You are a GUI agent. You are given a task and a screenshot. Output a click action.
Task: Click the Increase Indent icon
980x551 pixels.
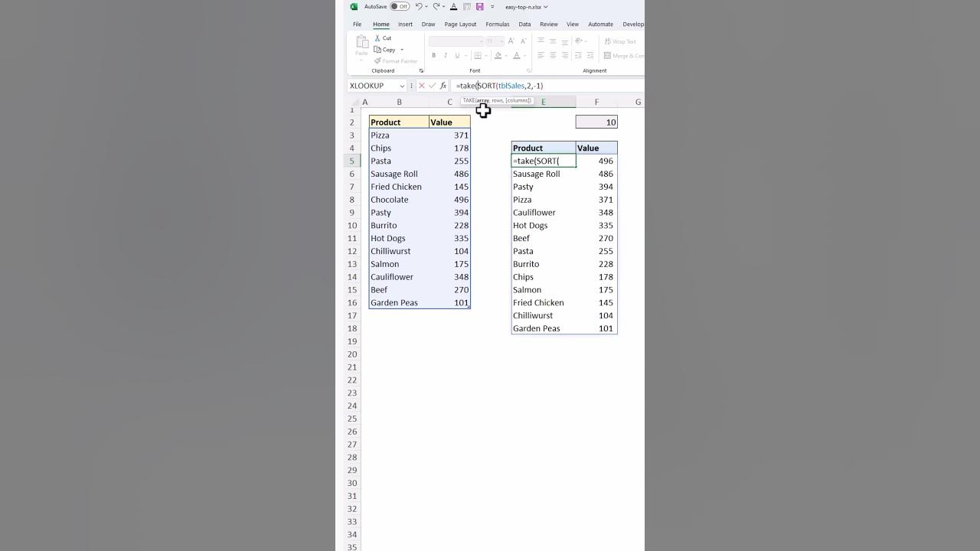[590, 56]
